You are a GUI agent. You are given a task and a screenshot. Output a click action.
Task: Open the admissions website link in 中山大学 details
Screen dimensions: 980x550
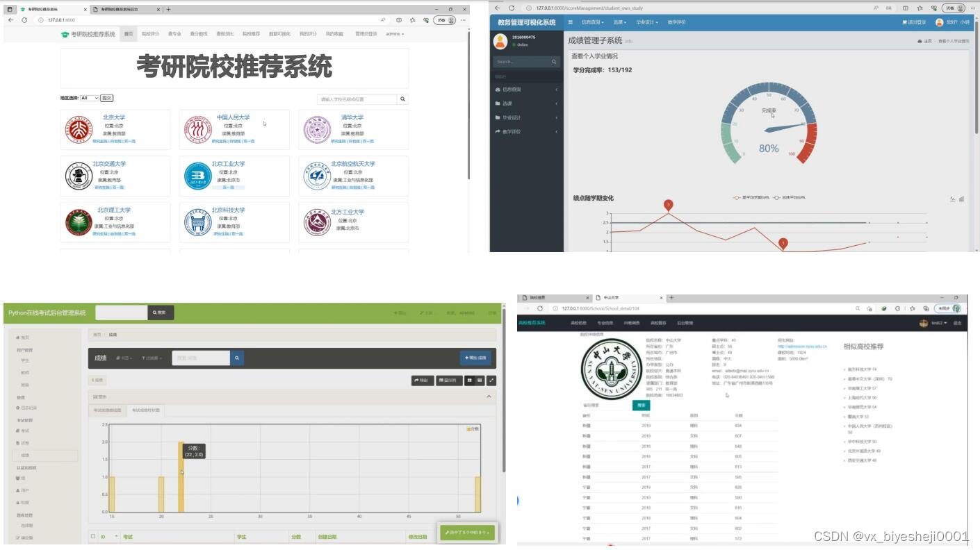802,346
